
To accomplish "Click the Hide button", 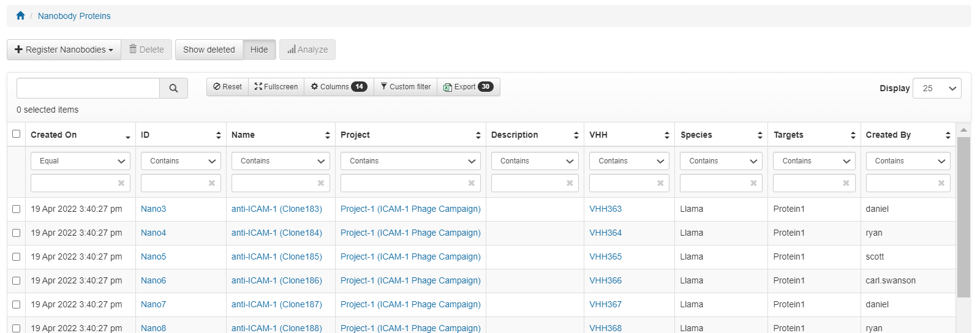I will (259, 50).
